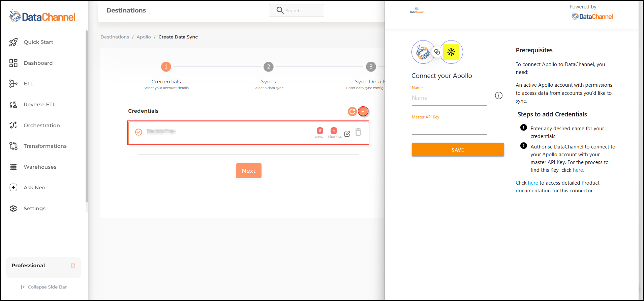Image resolution: width=644 pixels, height=301 pixels.
Task: Click the DataChannel logo in sidebar
Action: point(42,16)
